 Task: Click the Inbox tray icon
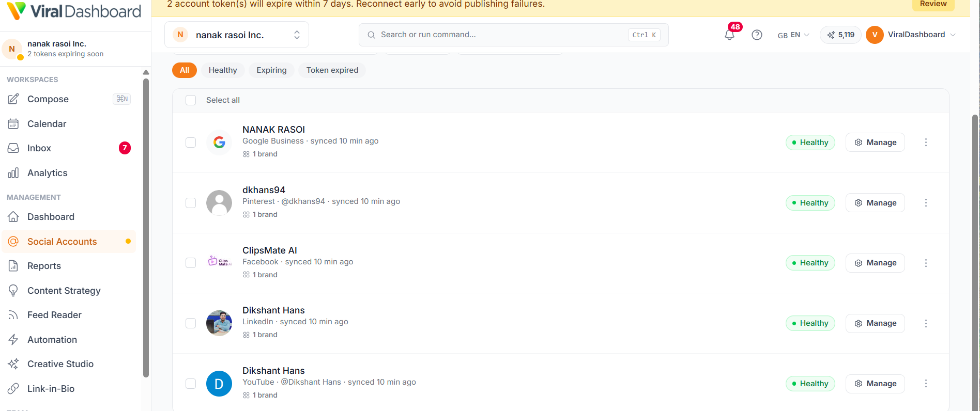tap(13, 148)
